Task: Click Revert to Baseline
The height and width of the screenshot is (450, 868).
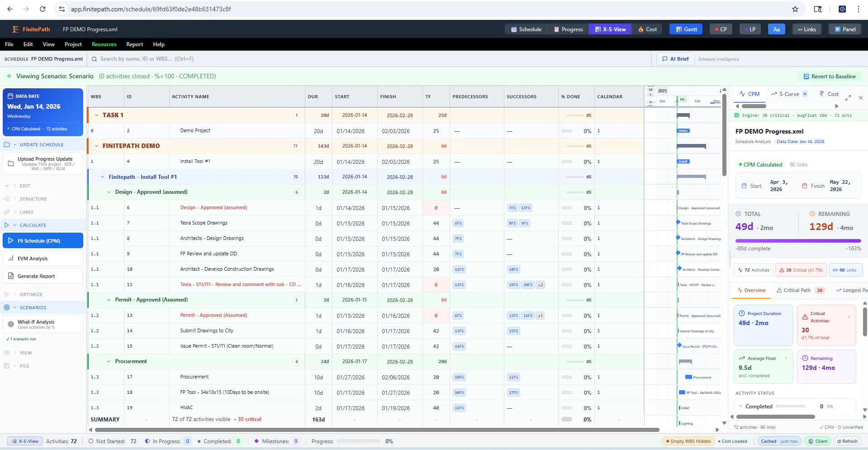Action: (829, 77)
